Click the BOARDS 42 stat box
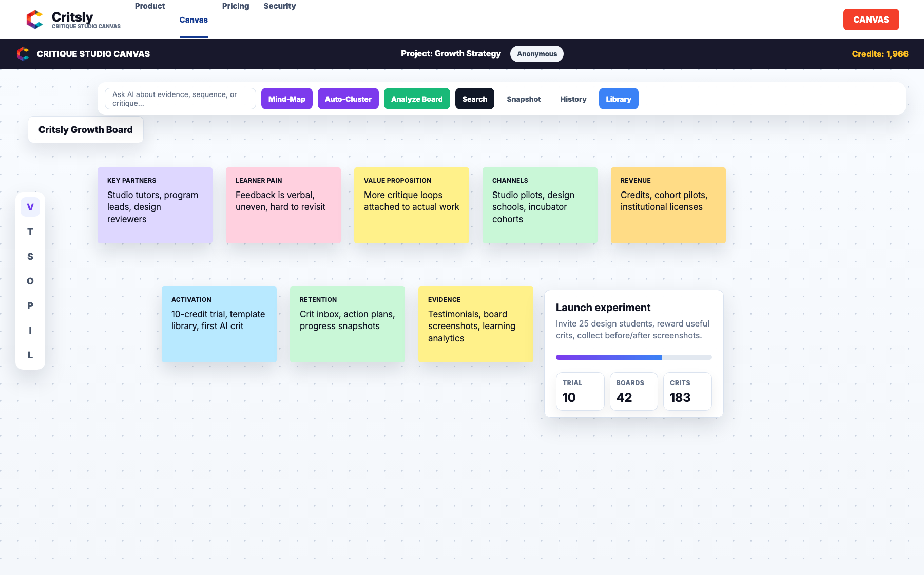Viewport: 924px width, 575px height. pyautogui.click(x=634, y=391)
